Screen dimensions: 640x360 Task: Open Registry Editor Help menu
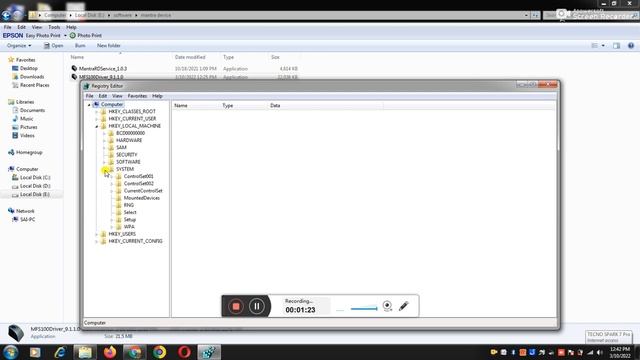coord(157,96)
